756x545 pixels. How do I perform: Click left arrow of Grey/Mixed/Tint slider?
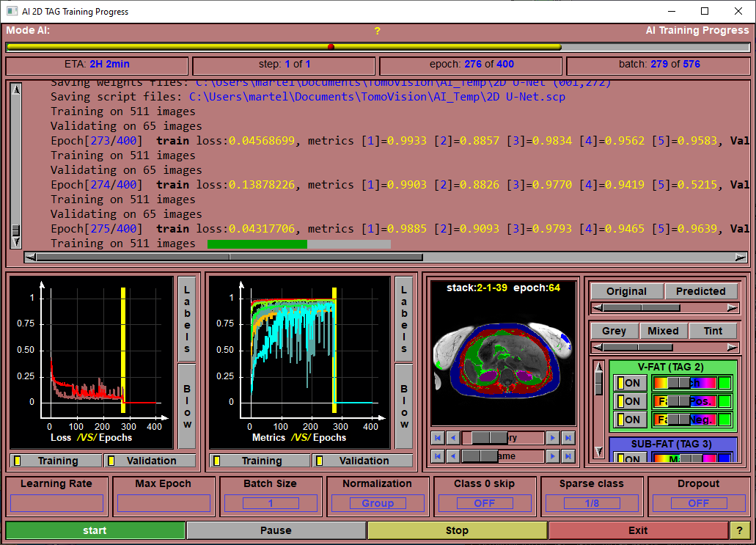click(597, 347)
